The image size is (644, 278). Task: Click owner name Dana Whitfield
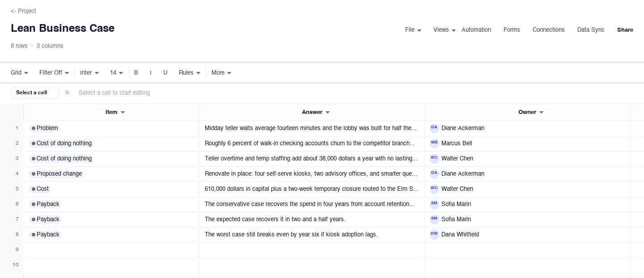pos(460,235)
